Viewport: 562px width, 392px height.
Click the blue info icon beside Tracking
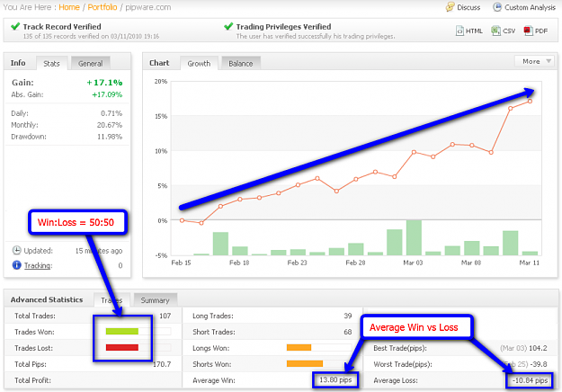point(16,265)
